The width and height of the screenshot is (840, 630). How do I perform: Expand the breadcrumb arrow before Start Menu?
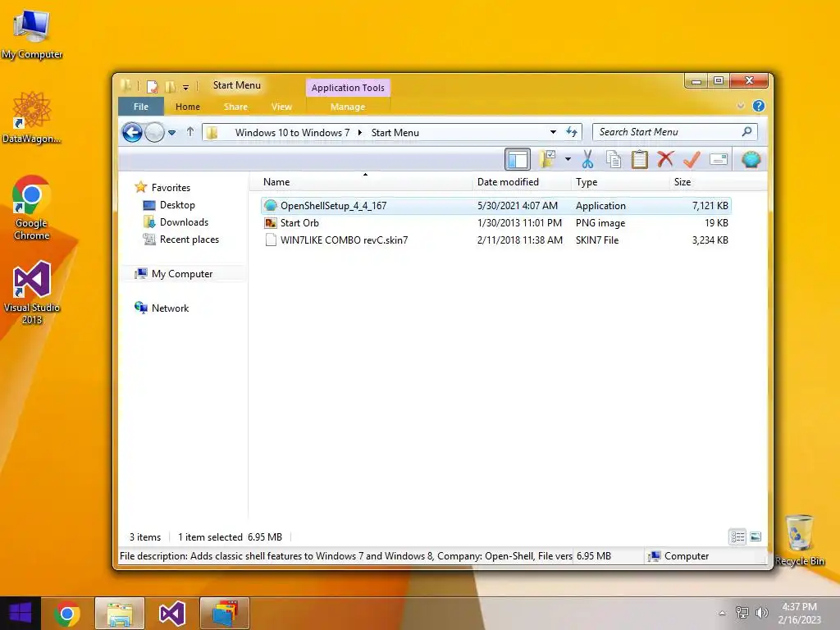(360, 132)
